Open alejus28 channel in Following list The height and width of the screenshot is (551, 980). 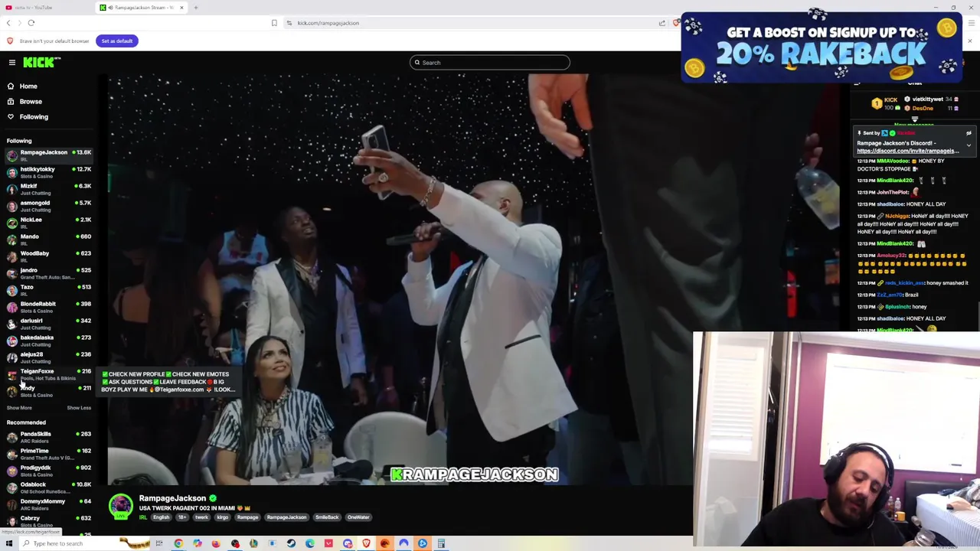click(49, 357)
